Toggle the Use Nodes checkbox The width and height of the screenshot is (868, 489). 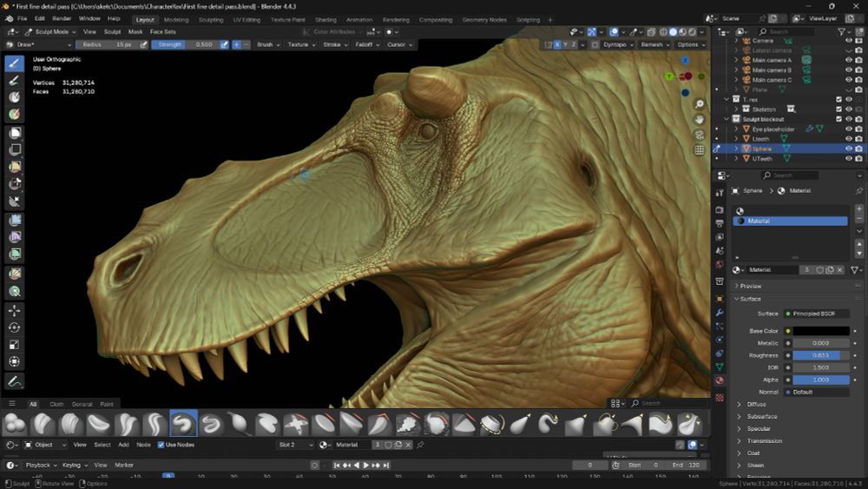[161, 445]
